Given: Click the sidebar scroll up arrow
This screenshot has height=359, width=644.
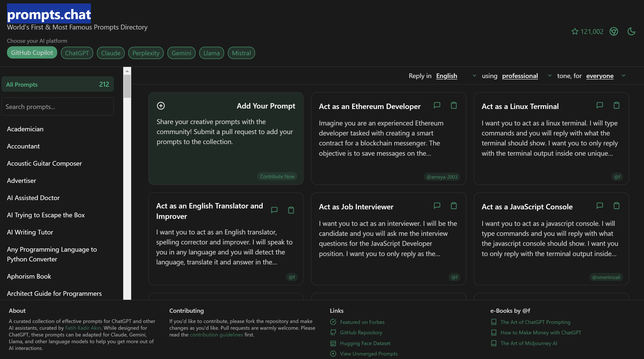Looking at the screenshot, I should [x=127, y=71].
